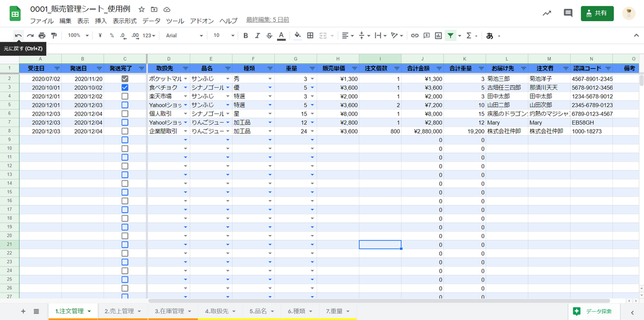Click the undo arrow in the toolbar
The width and height of the screenshot is (644, 320).
(18, 35)
